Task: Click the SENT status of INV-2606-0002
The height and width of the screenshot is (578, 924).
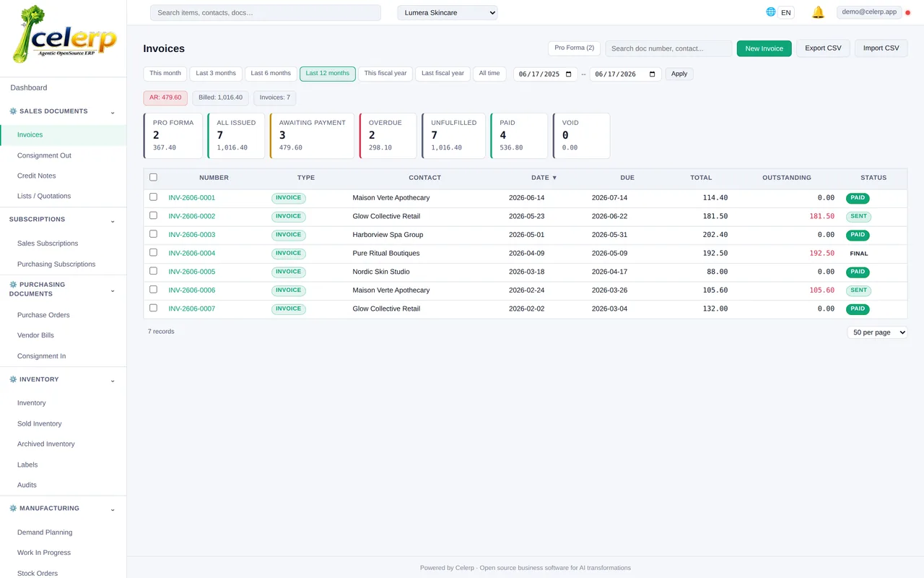Action: [858, 216]
